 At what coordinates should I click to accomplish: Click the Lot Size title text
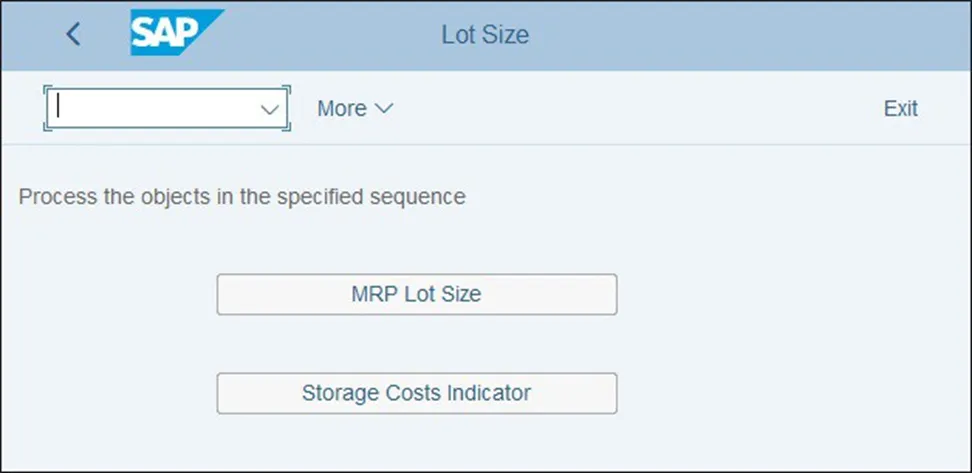485,35
